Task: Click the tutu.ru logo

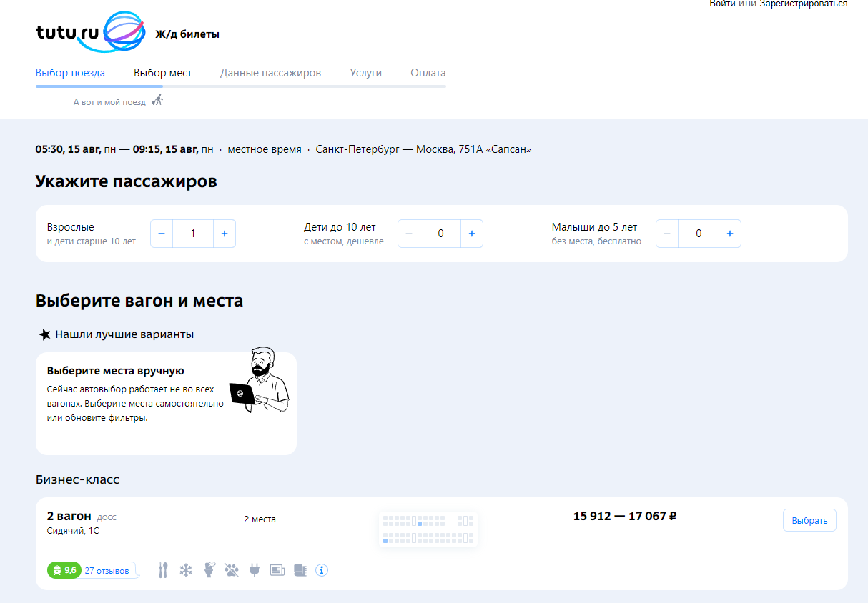Action: point(90,33)
